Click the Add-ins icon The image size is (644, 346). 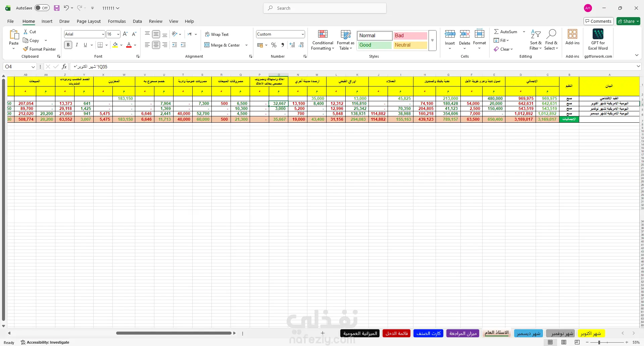click(573, 34)
